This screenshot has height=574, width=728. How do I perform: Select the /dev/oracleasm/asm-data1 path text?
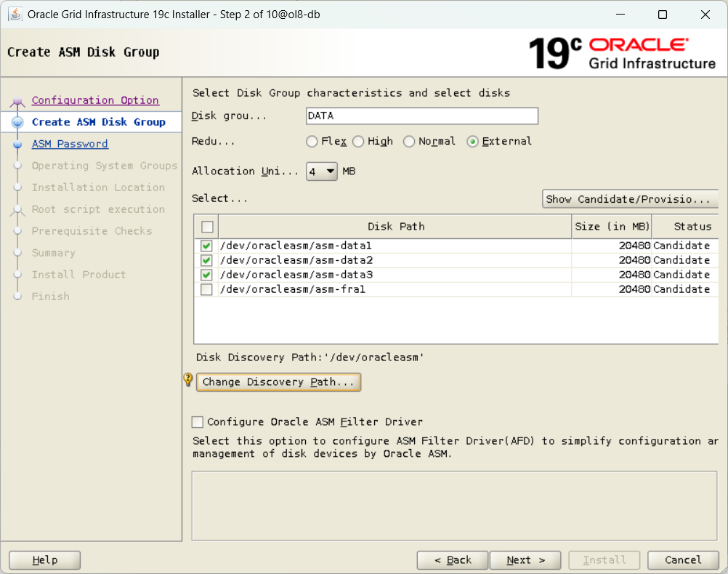tap(296, 246)
